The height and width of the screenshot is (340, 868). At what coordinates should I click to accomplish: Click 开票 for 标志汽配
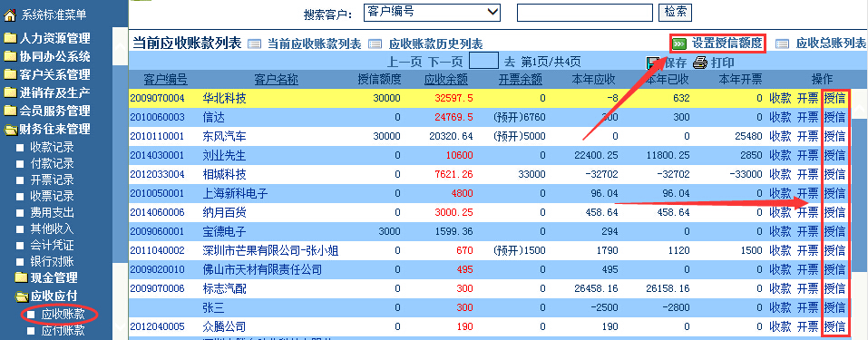click(x=807, y=288)
